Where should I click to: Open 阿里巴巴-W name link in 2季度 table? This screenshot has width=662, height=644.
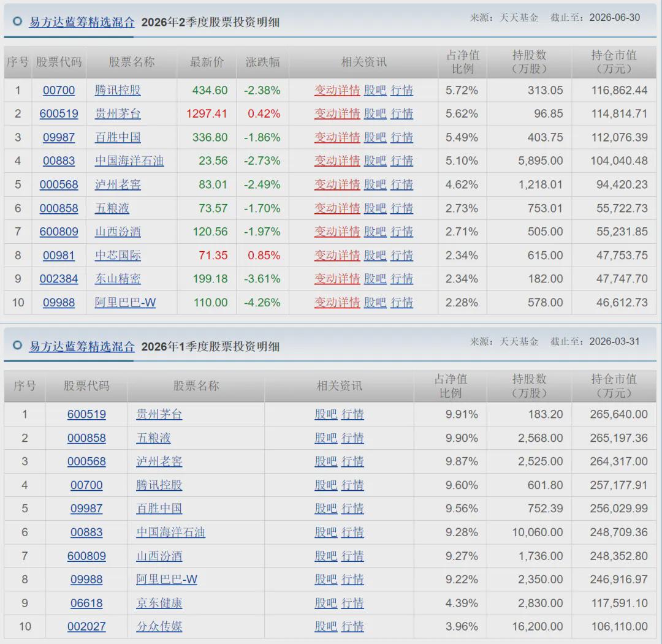tap(126, 303)
